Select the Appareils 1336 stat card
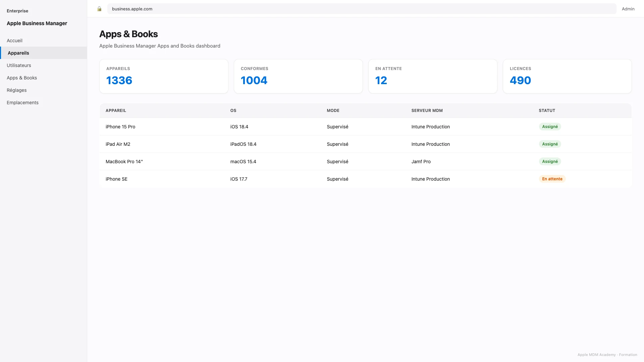The height and width of the screenshot is (362, 644). [x=164, y=76]
